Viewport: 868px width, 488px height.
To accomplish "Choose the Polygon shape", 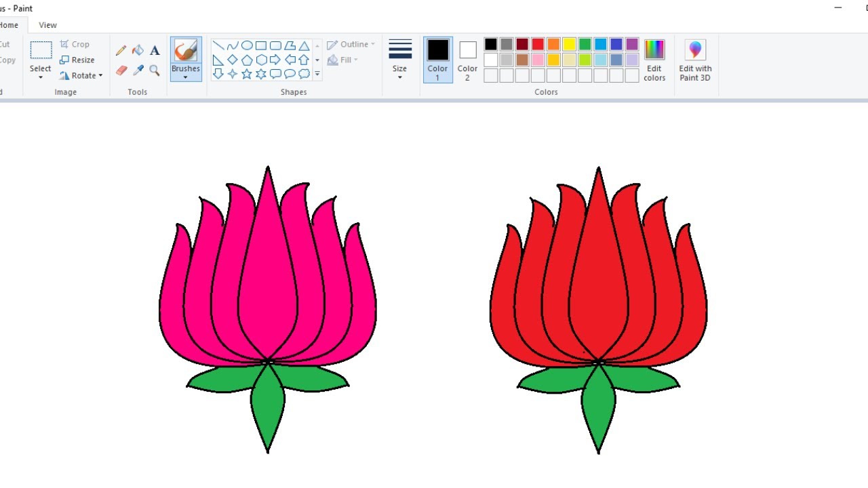I will pos(290,46).
